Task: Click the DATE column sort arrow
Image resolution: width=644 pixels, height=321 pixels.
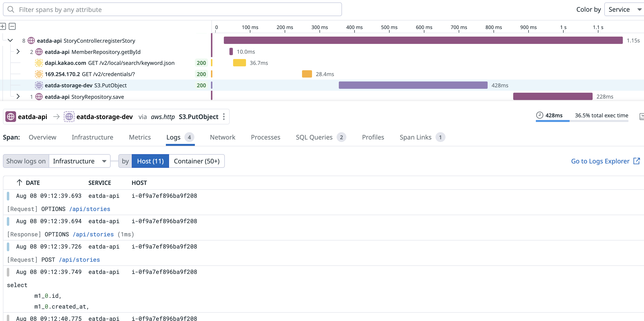Action: (x=19, y=182)
